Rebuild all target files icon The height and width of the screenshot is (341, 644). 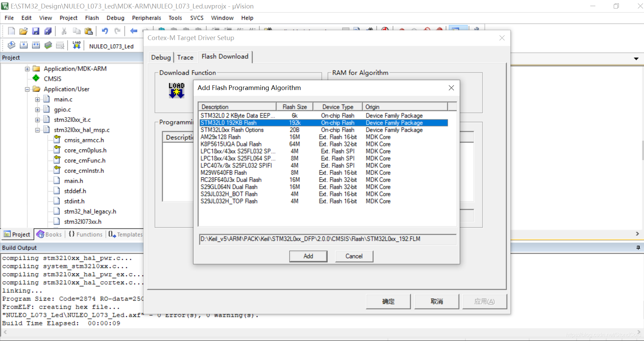36,45
